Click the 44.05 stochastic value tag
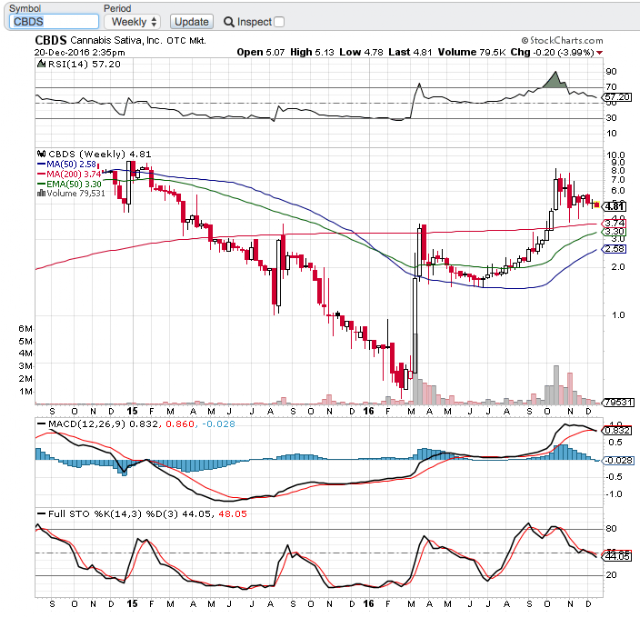Screen dimensions: 640x618 tap(617, 557)
